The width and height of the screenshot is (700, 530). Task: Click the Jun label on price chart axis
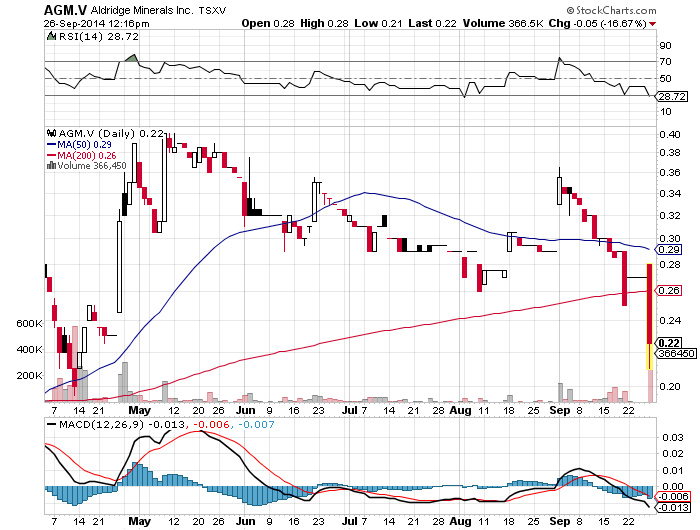tap(246, 410)
